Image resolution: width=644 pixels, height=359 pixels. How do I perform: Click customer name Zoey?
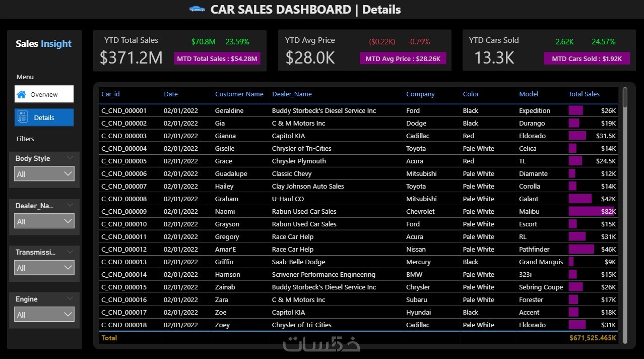click(x=222, y=325)
